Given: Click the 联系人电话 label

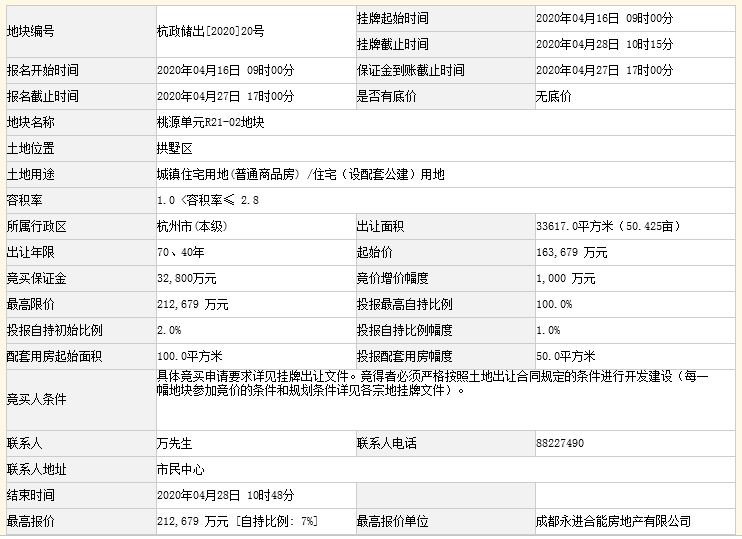Looking at the screenshot, I should coord(387,443).
